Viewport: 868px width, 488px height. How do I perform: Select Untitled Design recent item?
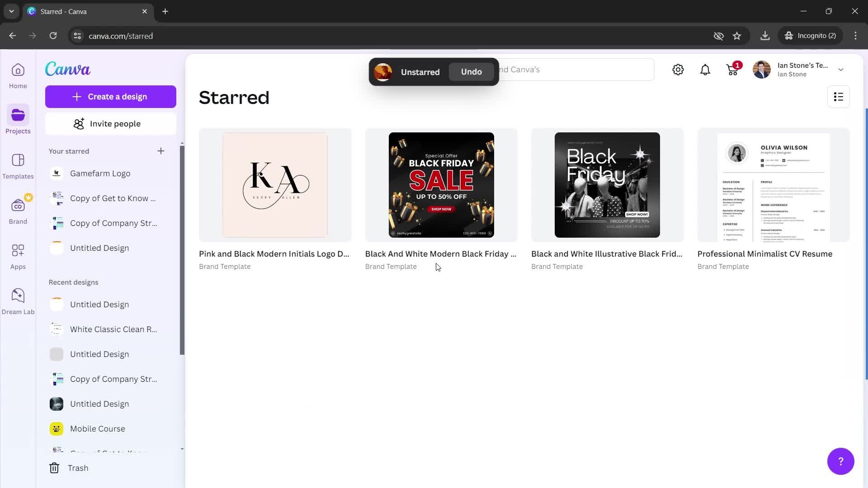pyautogui.click(x=99, y=304)
